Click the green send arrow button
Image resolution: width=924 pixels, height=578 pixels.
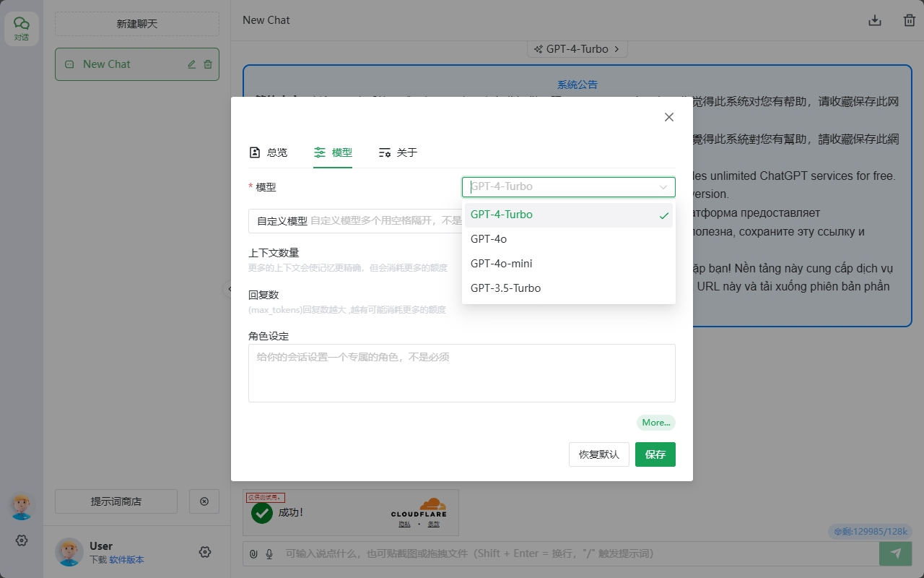point(896,553)
